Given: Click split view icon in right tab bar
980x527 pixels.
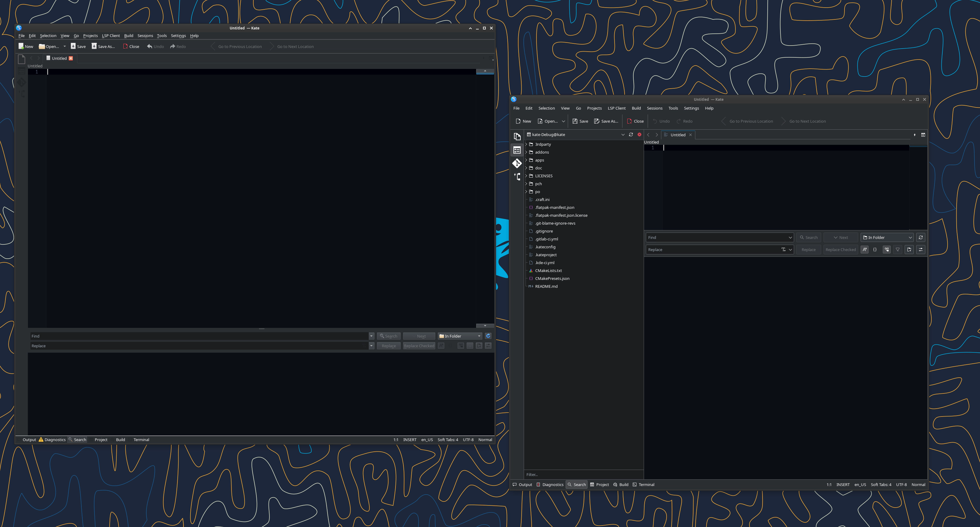Looking at the screenshot, I should [x=923, y=134].
